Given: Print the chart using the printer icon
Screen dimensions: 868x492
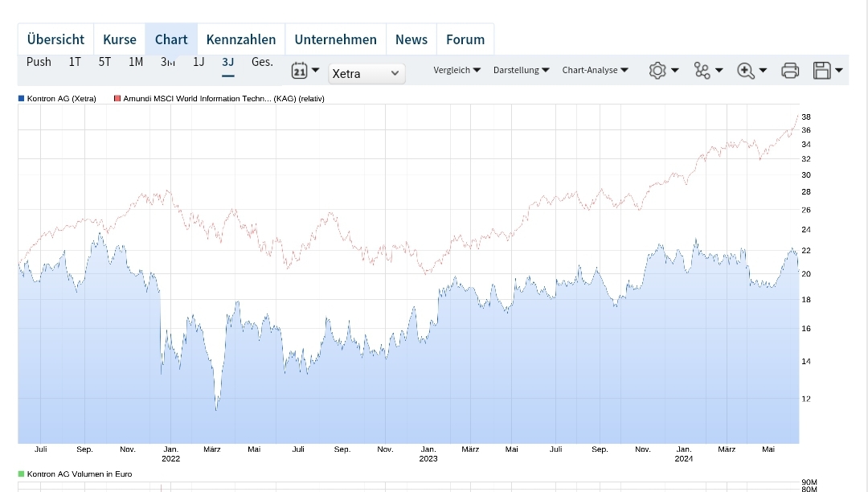Looking at the screenshot, I should 789,70.
